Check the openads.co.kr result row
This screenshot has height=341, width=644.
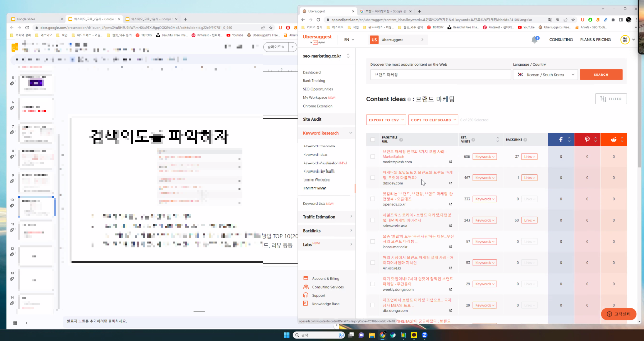pos(373,199)
